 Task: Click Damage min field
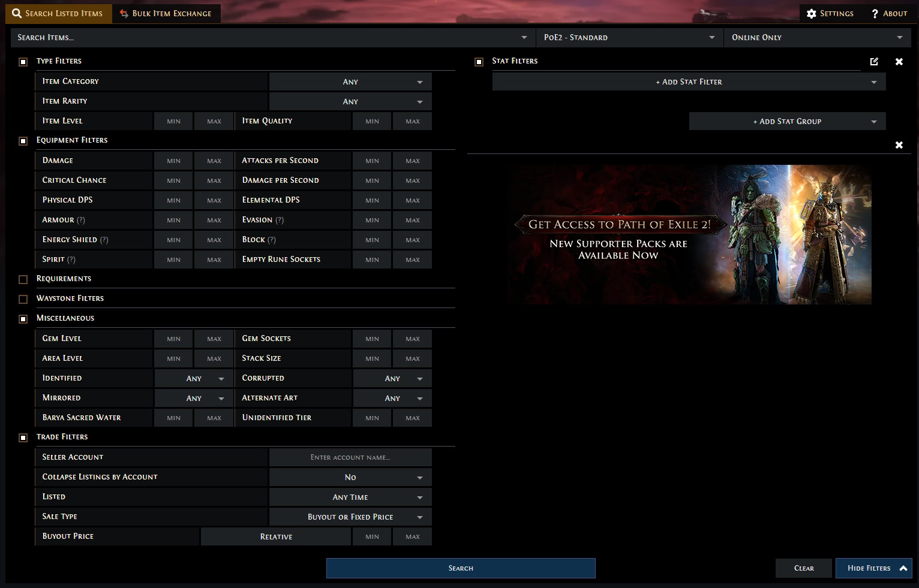[173, 161]
